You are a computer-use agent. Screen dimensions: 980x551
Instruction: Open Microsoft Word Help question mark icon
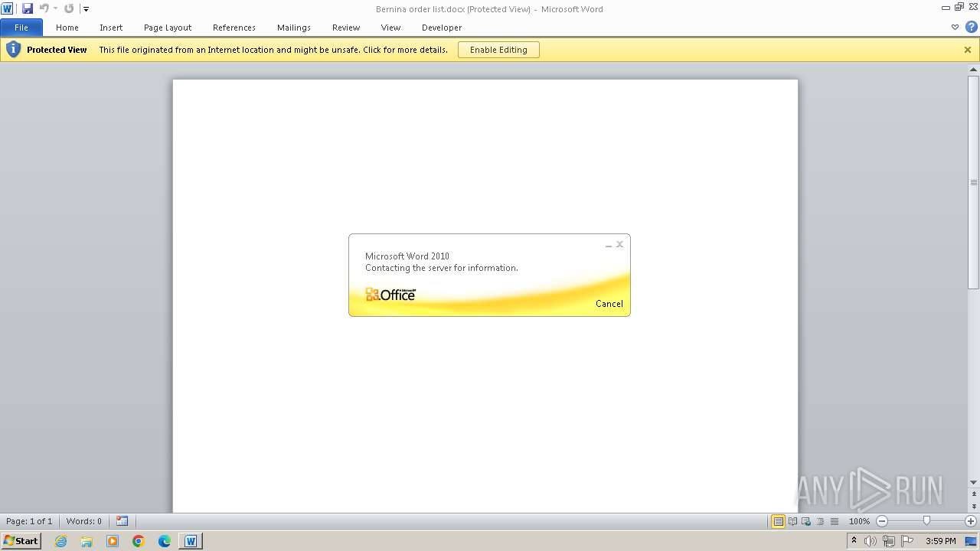[971, 27]
